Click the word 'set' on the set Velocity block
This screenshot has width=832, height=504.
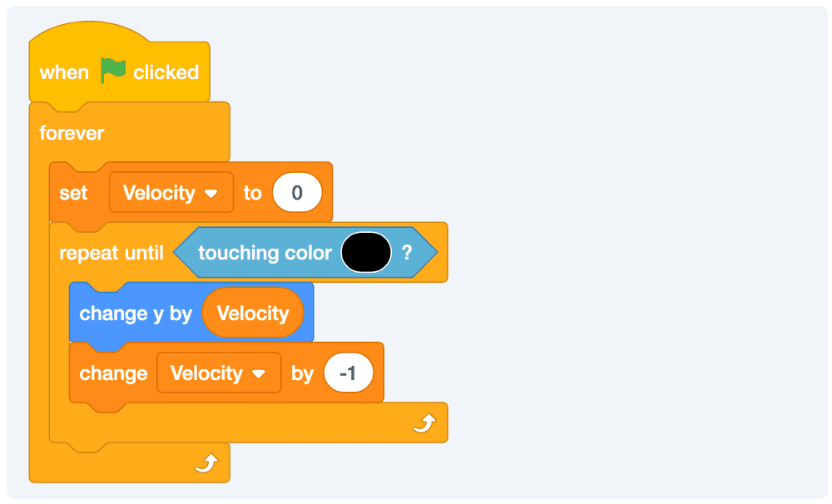pos(73,193)
